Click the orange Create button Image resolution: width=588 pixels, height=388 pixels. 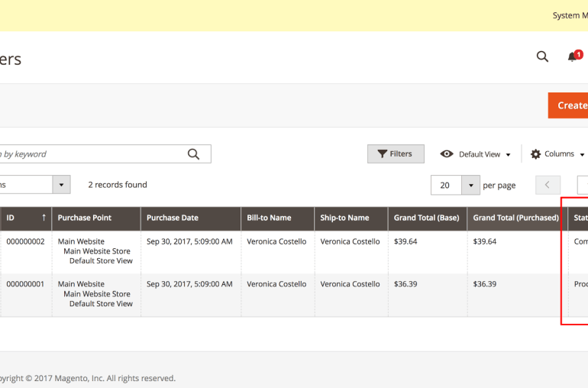coord(567,105)
